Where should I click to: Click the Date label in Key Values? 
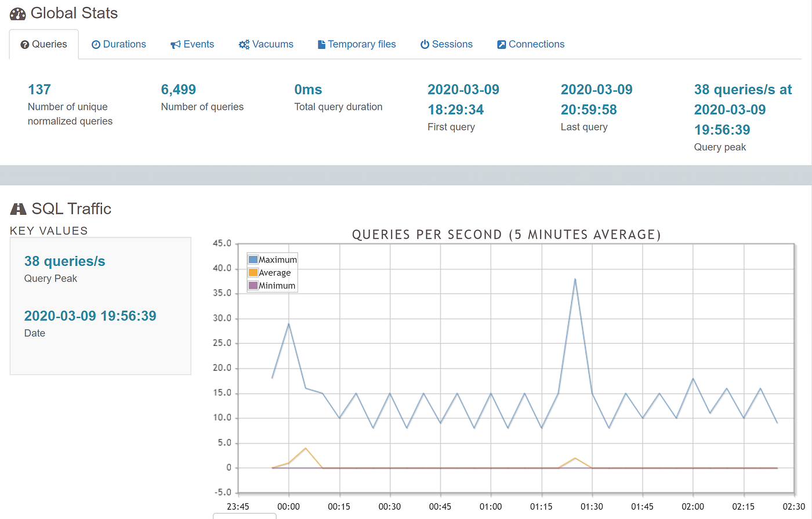click(x=35, y=333)
